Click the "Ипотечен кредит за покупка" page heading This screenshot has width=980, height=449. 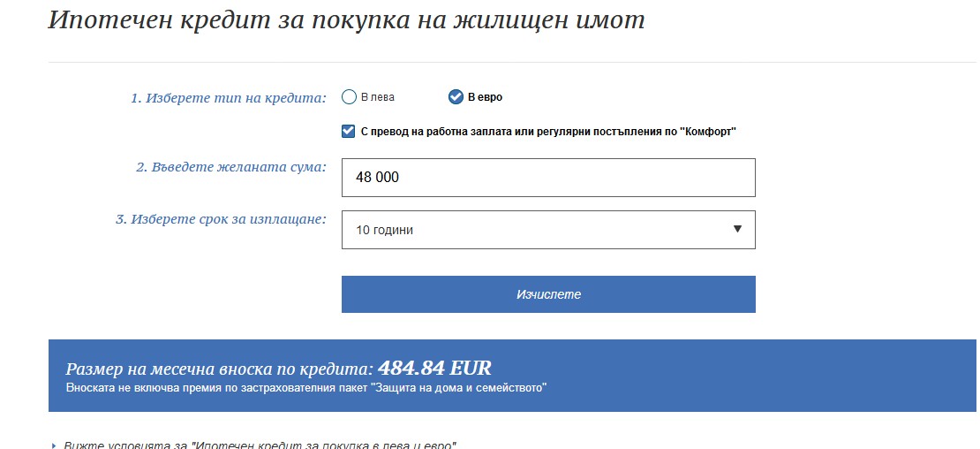point(346,21)
